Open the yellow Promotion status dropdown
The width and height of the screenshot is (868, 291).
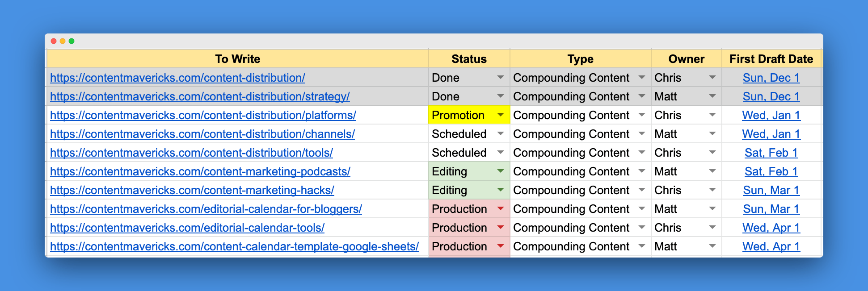click(501, 115)
